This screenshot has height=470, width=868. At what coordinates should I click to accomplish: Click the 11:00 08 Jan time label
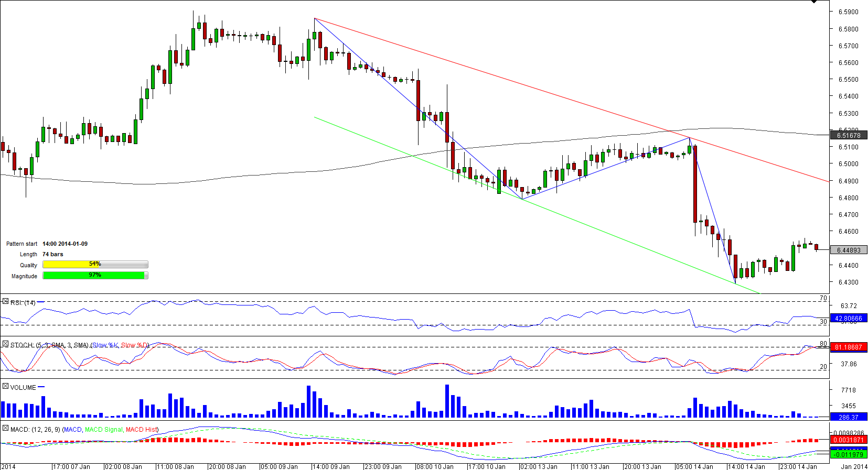tap(176, 467)
